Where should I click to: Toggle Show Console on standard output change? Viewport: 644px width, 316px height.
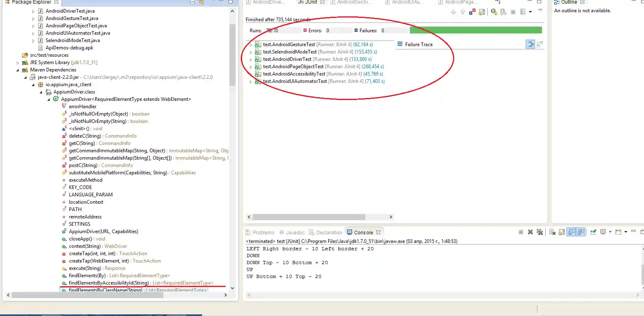571,232
